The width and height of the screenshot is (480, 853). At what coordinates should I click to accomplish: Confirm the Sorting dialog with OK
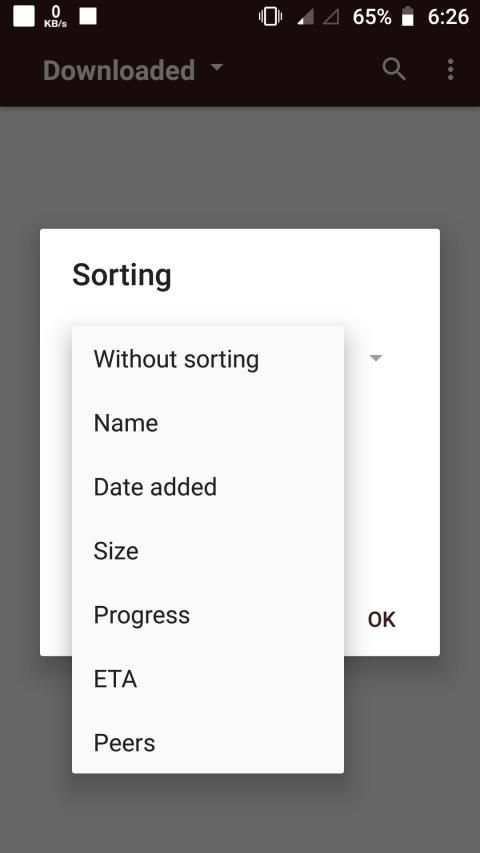pyautogui.click(x=381, y=620)
